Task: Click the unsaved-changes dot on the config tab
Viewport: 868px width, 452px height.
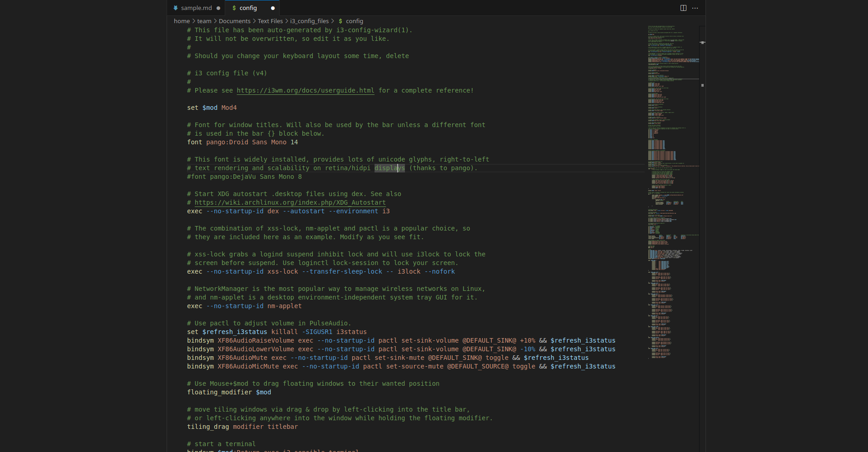Action: click(272, 8)
